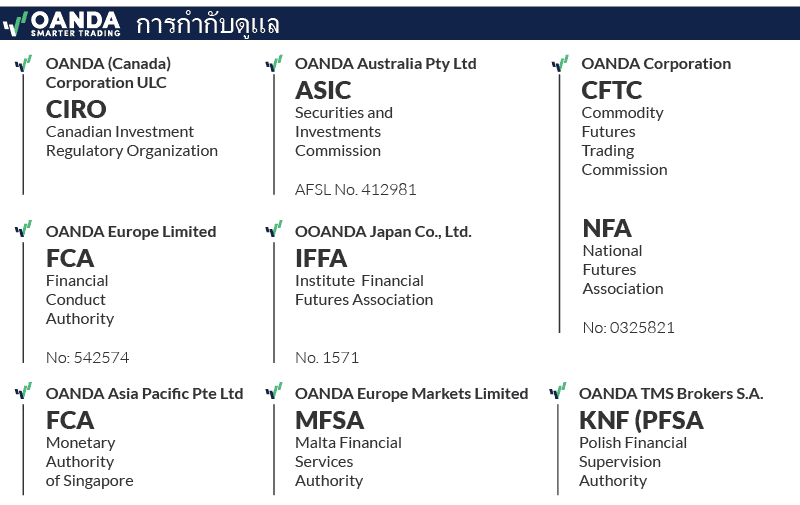Click the icon beside OANDA Europe Limited
Image resolution: width=800 pixels, height=505 pixels.
(x=23, y=230)
